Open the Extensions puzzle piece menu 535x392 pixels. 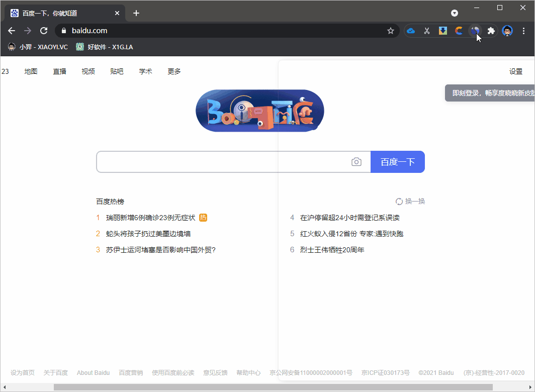[x=491, y=31]
